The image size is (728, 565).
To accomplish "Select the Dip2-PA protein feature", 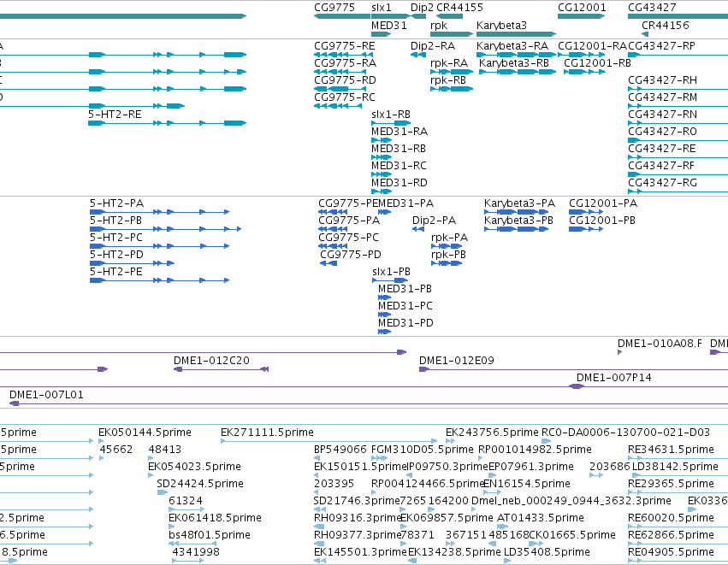I will click(x=417, y=229).
